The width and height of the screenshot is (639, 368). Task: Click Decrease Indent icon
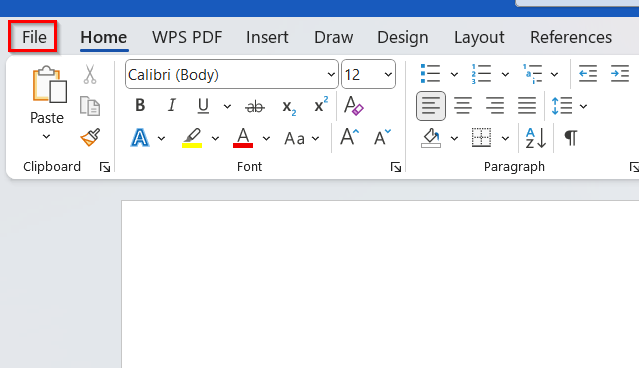pos(588,74)
